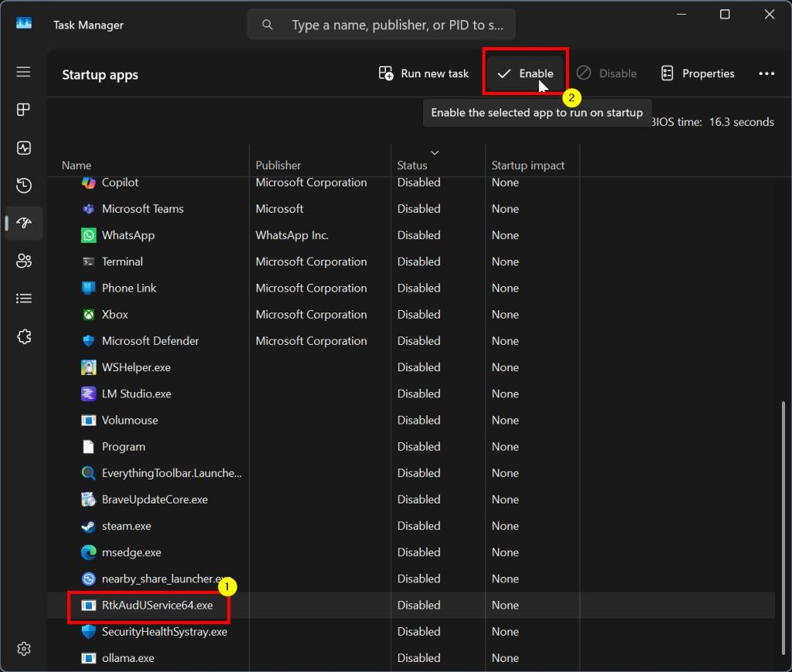Image resolution: width=792 pixels, height=672 pixels.
Task: Select the RtkAudUService64.exe row
Action: pyautogui.click(x=411, y=605)
